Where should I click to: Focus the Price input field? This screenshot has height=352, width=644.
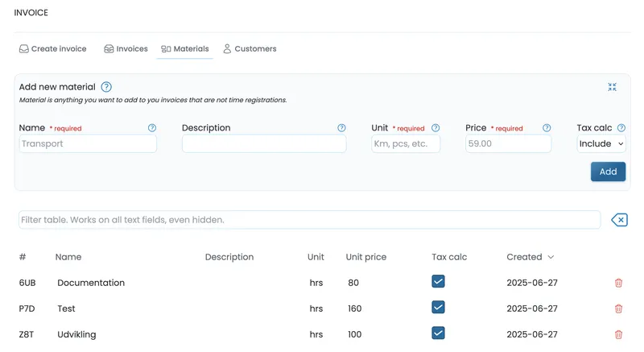pos(508,143)
